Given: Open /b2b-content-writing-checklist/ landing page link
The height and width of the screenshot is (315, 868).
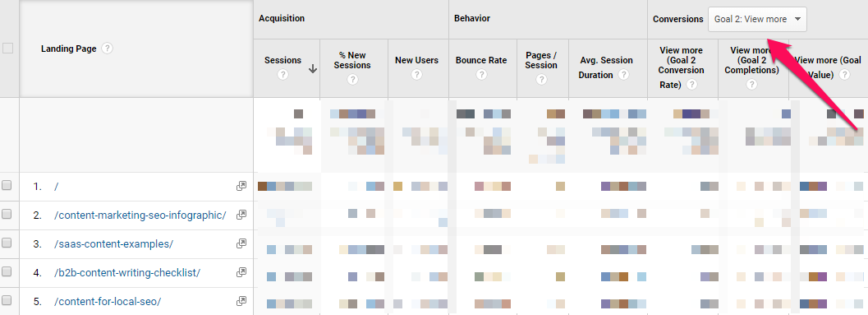Looking at the screenshot, I should click(127, 272).
